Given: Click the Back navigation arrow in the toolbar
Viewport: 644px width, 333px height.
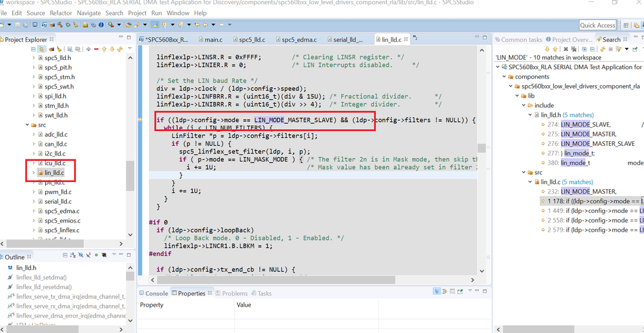Looking at the screenshot, I should coord(205,25).
